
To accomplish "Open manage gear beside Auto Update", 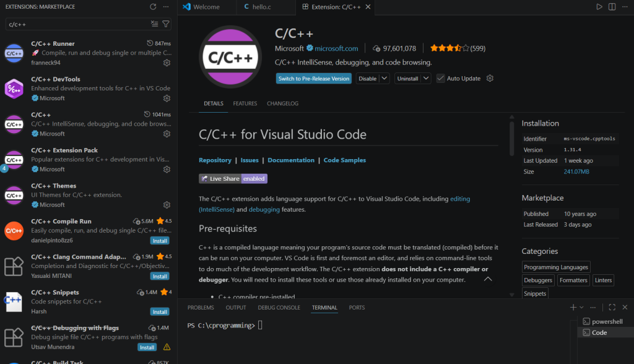I will click(x=490, y=79).
